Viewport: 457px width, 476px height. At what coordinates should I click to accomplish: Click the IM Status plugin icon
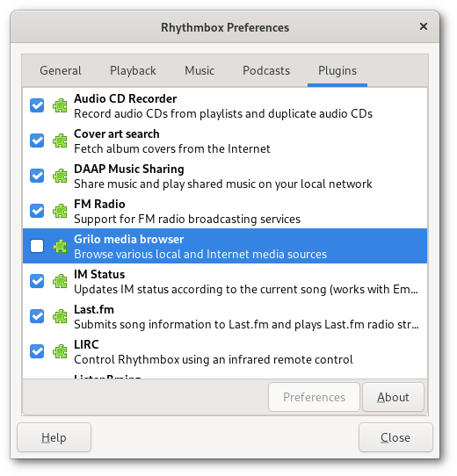60,281
